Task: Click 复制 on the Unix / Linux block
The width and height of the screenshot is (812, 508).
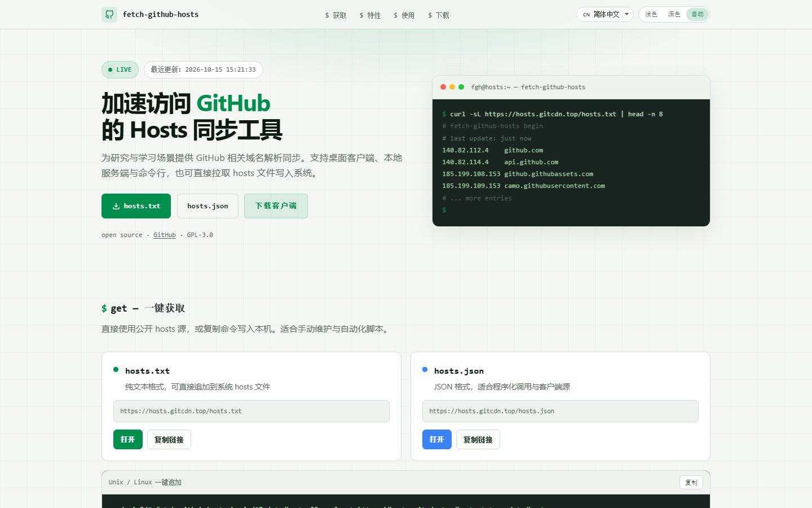Action: click(691, 483)
